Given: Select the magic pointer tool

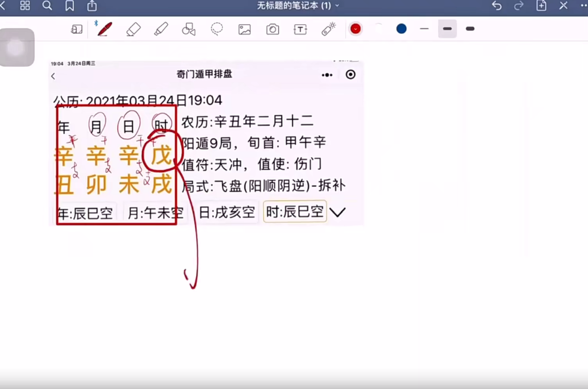Looking at the screenshot, I should (x=328, y=29).
